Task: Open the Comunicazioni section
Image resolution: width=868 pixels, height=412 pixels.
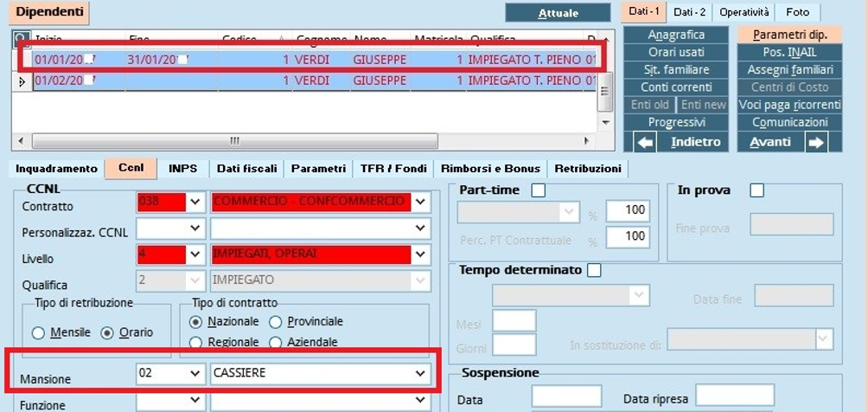Action: (x=790, y=122)
